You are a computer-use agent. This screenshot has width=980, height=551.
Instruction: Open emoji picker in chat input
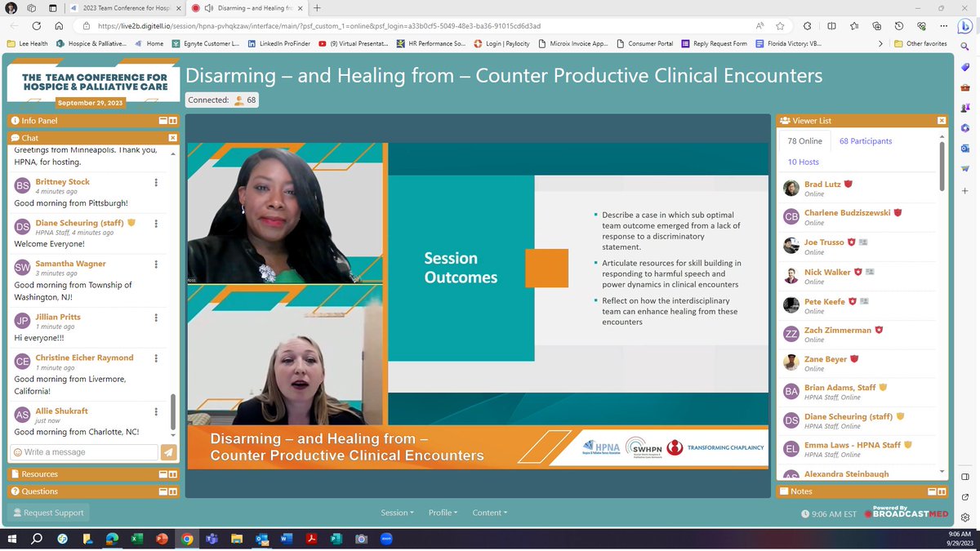click(16, 451)
